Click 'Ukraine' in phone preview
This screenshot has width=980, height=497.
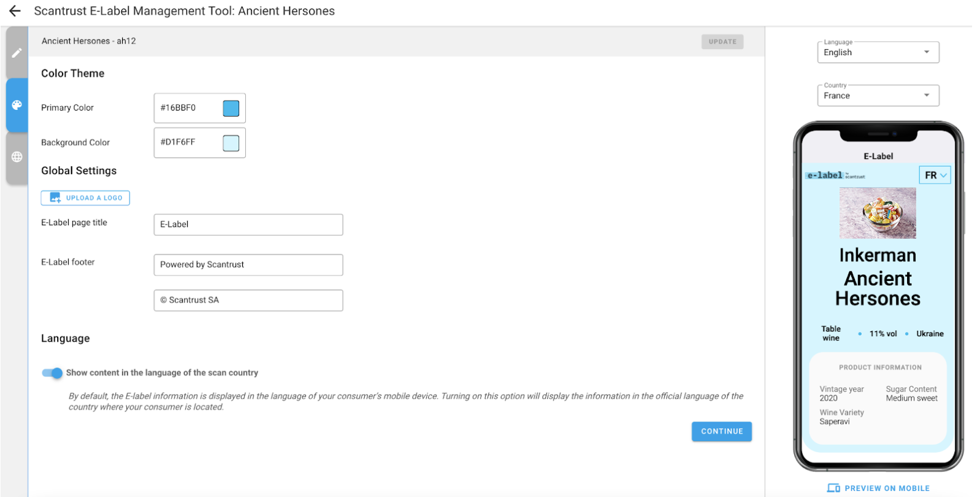[x=930, y=334]
